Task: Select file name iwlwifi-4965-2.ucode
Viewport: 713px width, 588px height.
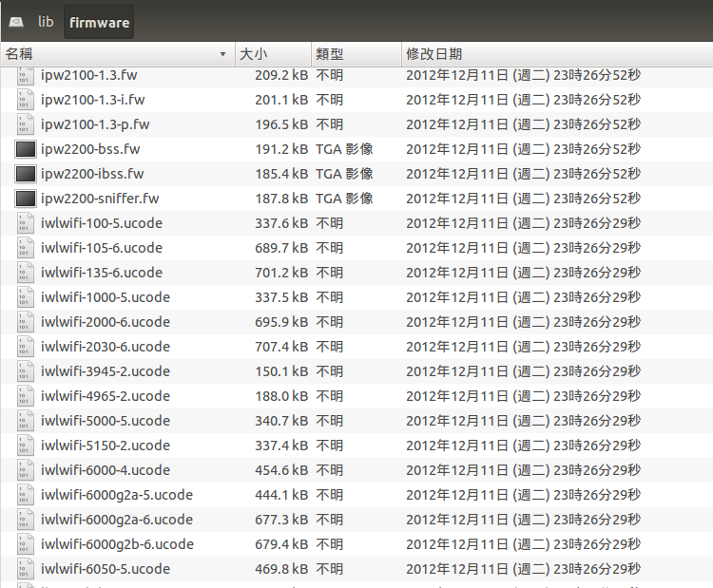Action: 106,396
